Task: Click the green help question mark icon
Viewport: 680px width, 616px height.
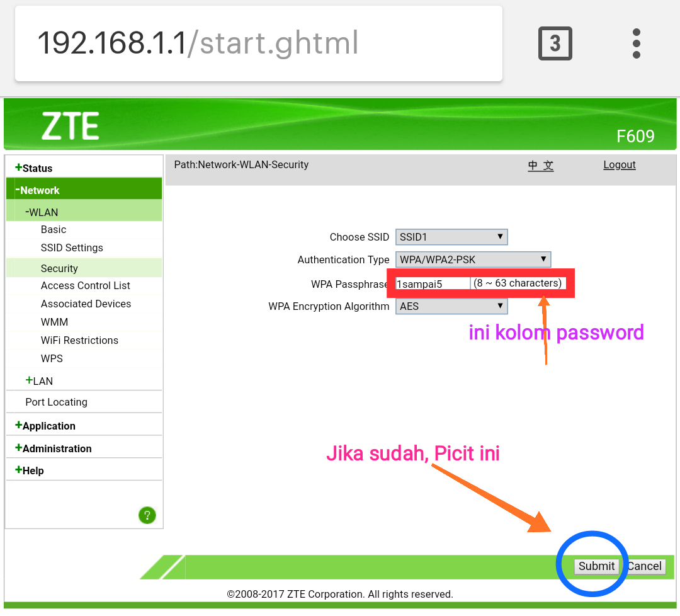Action: 147,515
